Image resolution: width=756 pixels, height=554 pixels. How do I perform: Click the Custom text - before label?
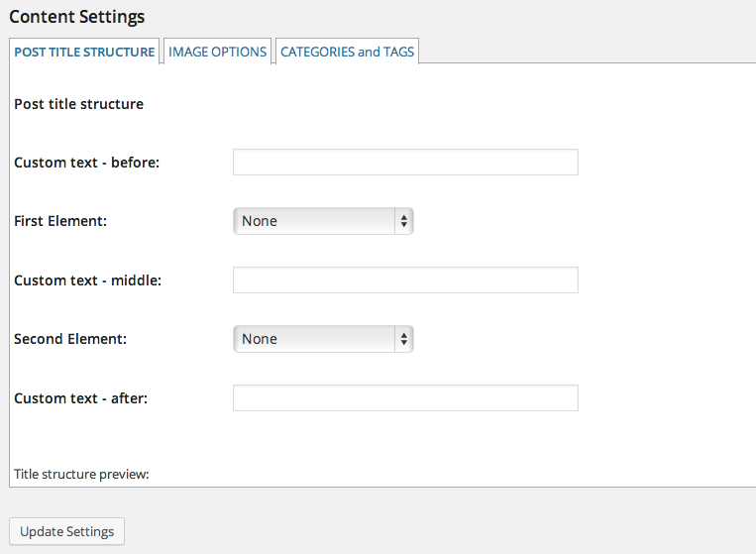[x=87, y=163]
